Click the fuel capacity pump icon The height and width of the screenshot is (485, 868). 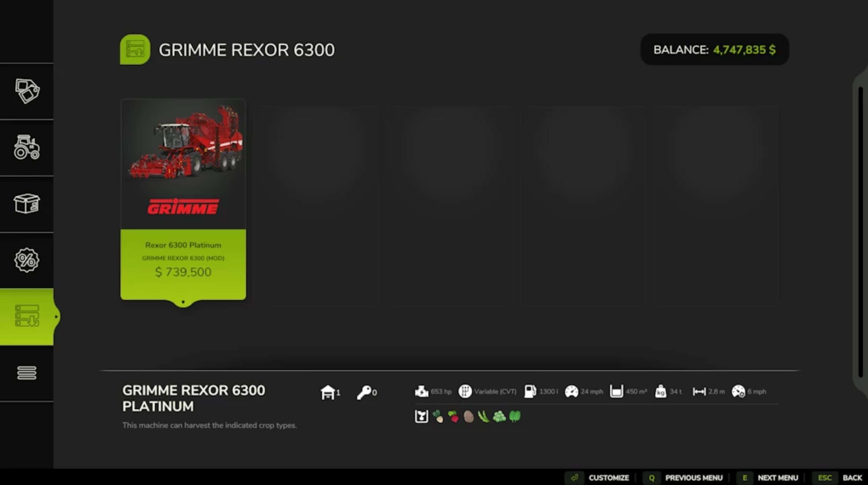530,392
